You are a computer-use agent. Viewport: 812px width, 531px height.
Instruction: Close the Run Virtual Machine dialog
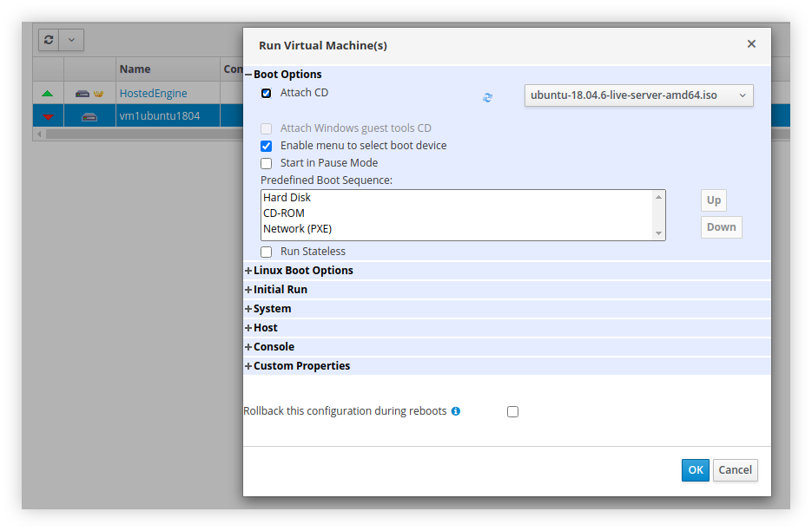click(x=751, y=44)
